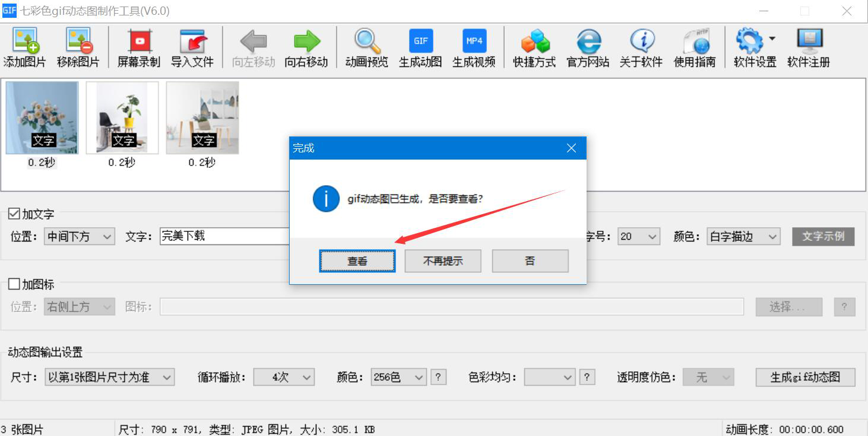Enable the 加图标 checkbox
This screenshot has width=868, height=436.
14,284
